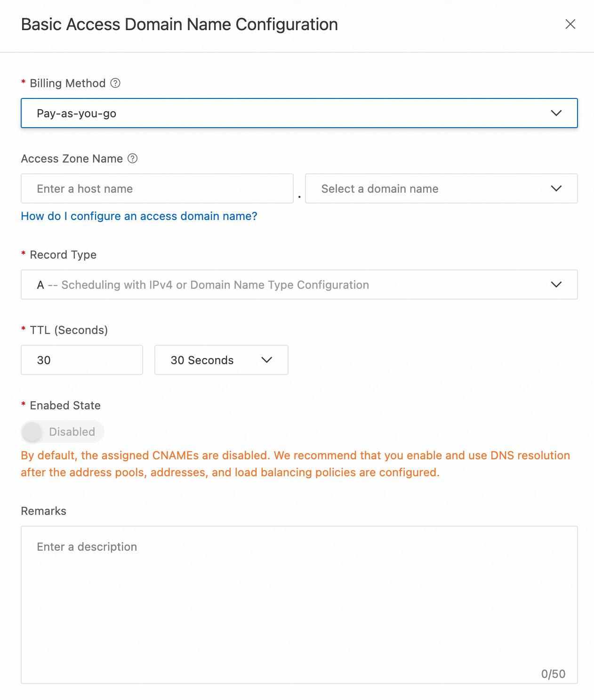Click the host name input field
The width and height of the screenshot is (594, 700).
pyautogui.click(x=157, y=188)
